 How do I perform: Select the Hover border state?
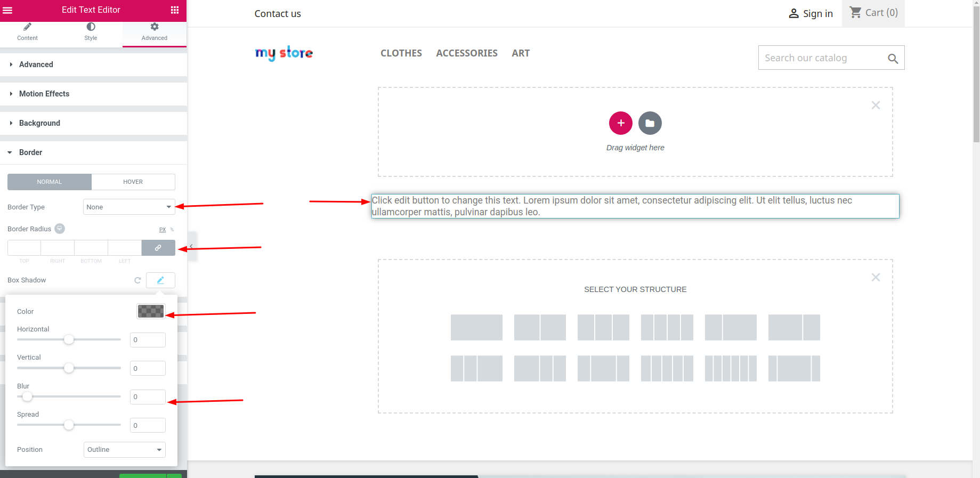click(133, 182)
